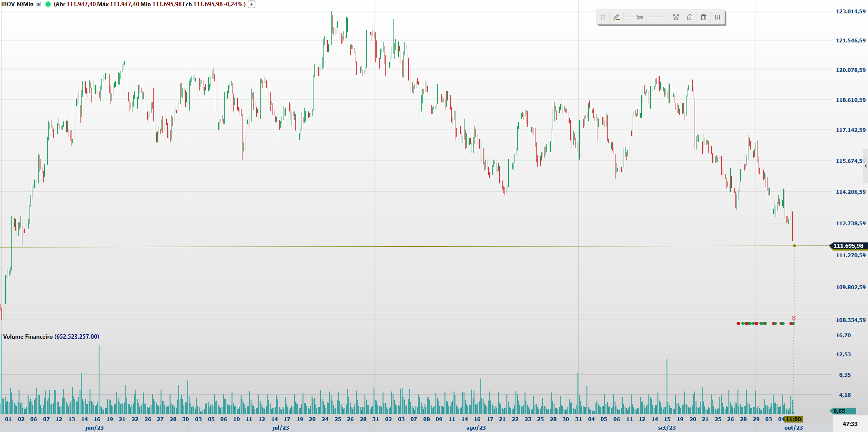Open drawing settings sliders icon
The width and height of the screenshot is (868, 432).
pyautogui.click(x=717, y=17)
